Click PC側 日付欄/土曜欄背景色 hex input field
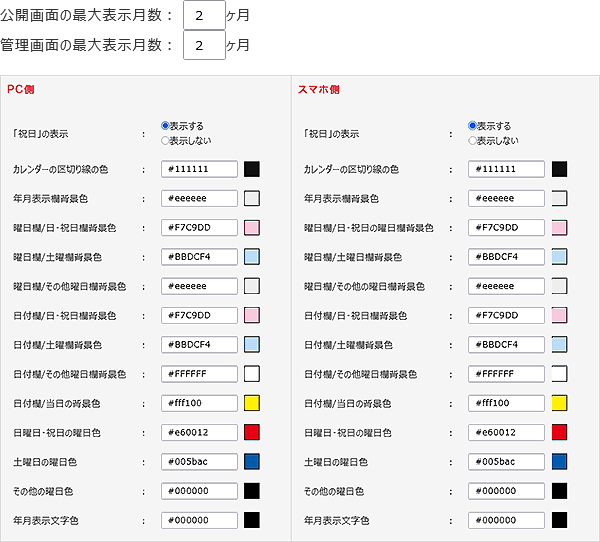Viewport: 600px width, 542px height. [200, 345]
